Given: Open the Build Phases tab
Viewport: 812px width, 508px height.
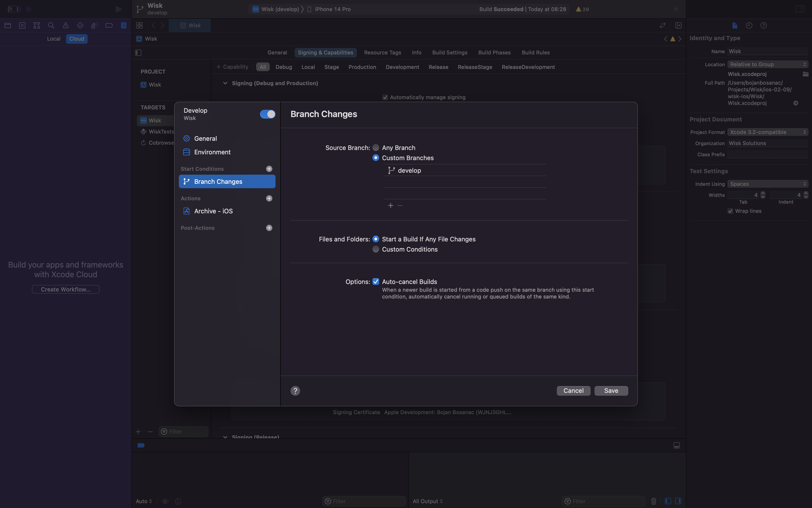Looking at the screenshot, I should click(494, 52).
